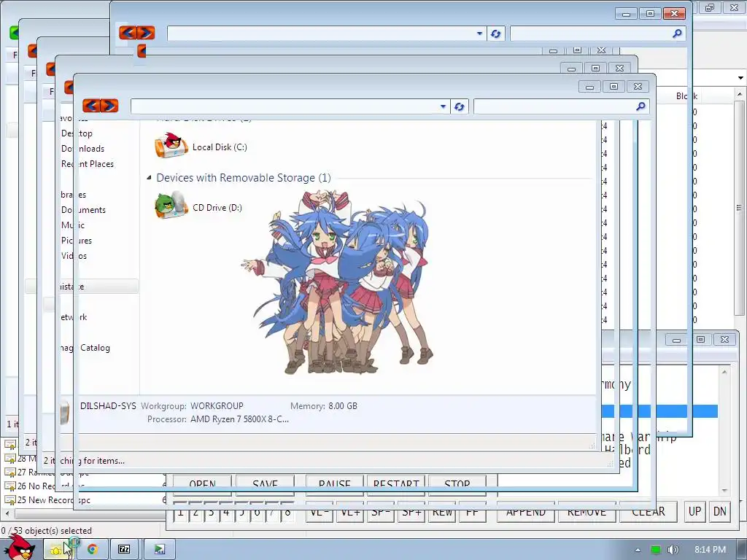Click the OPEN button in the SPC player
Image resolution: width=747 pixels, height=560 pixels.
pyautogui.click(x=203, y=484)
